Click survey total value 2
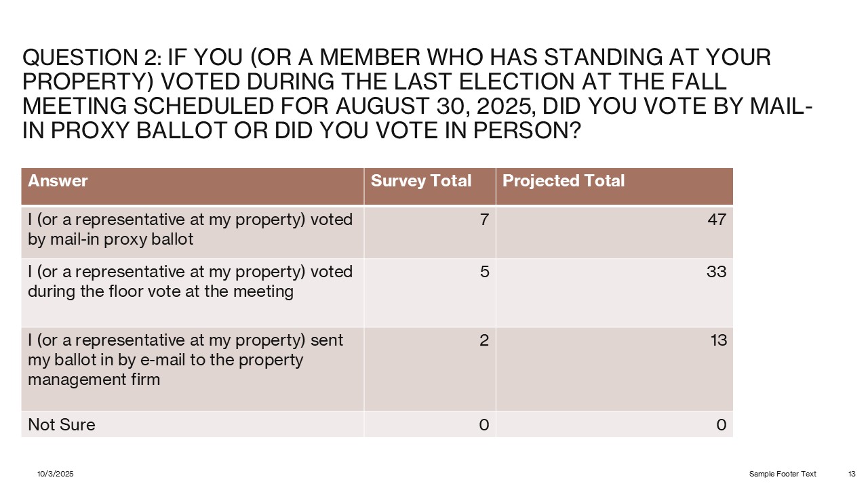The height and width of the screenshot is (488, 868). click(x=484, y=340)
